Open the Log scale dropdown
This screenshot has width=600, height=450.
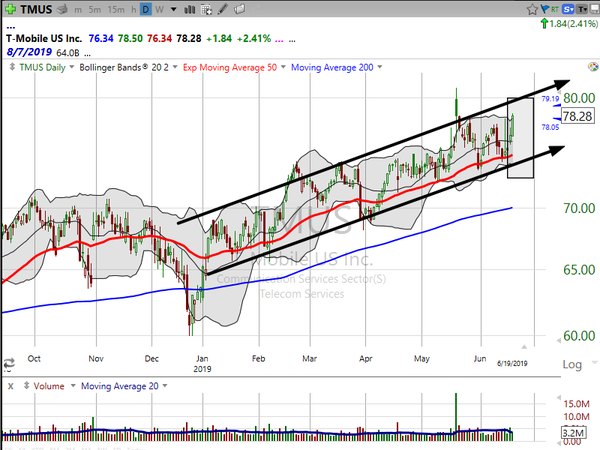(x=594, y=362)
